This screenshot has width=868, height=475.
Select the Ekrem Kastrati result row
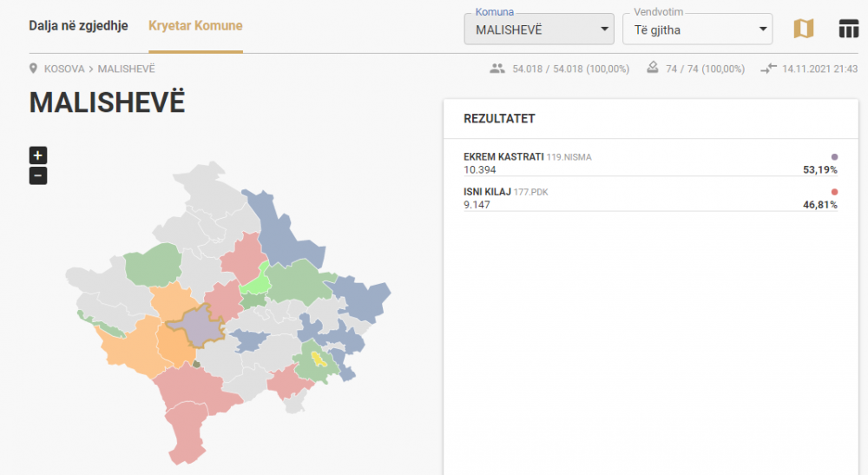click(650, 163)
